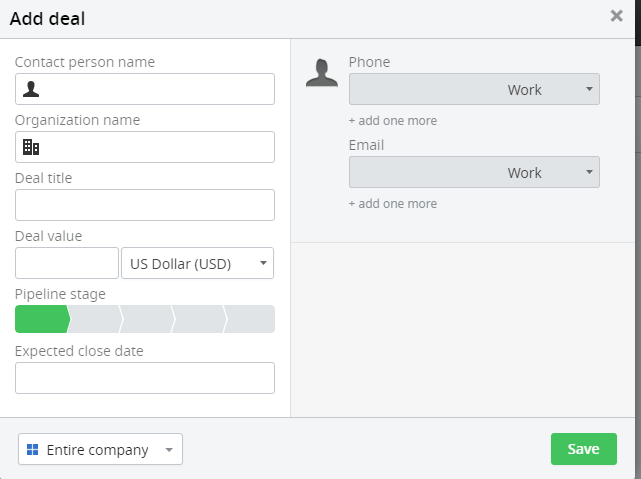Image resolution: width=641 pixels, height=479 pixels.
Task: Focus the Deal title input field
Action: coord(145,205)
